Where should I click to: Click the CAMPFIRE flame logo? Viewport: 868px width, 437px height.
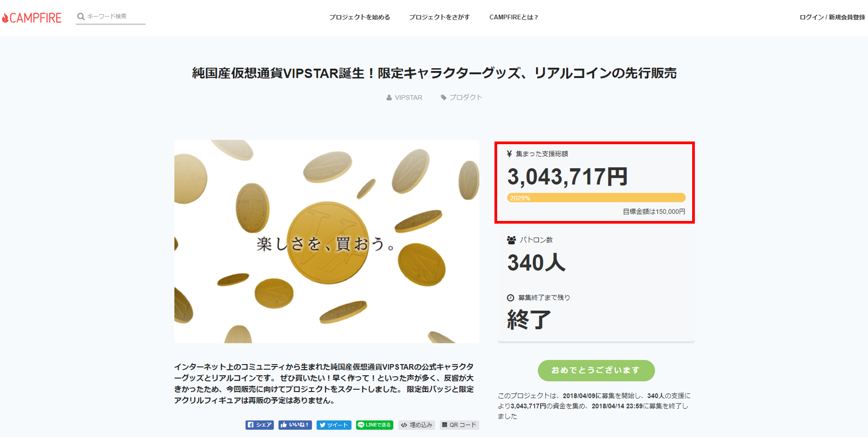pos(31,18)
